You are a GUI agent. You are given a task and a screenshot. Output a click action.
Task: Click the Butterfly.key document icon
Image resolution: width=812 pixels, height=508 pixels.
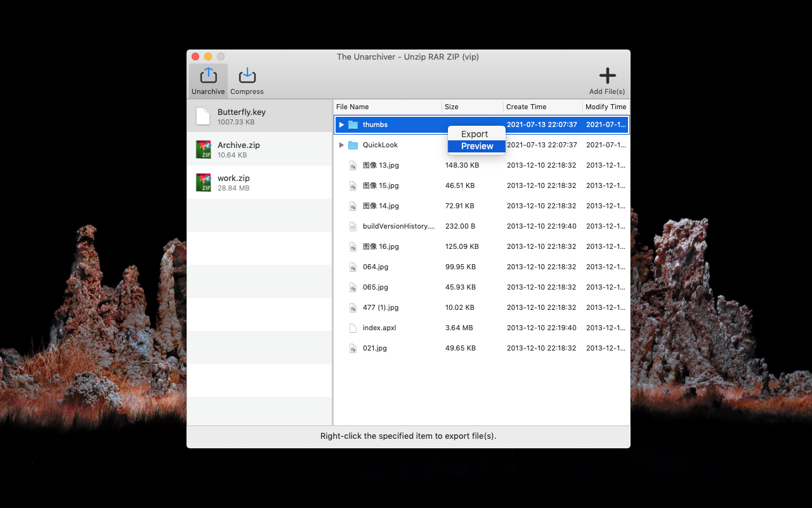click(x=203, y=116)
